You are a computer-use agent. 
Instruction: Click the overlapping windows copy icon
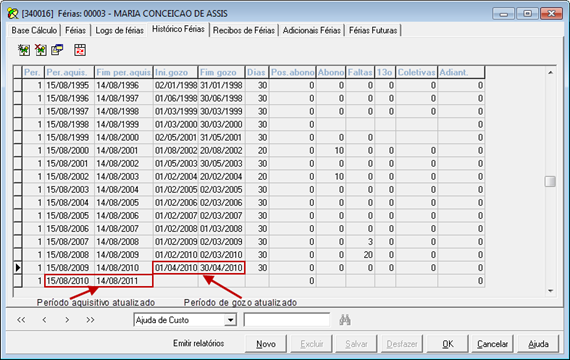point(57,50)
